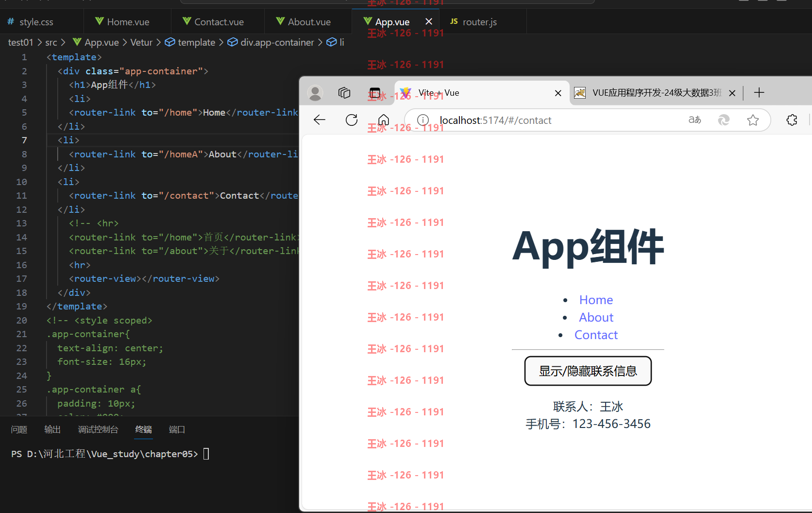Open the read aloud / translate icon

(x=695, y=120)
